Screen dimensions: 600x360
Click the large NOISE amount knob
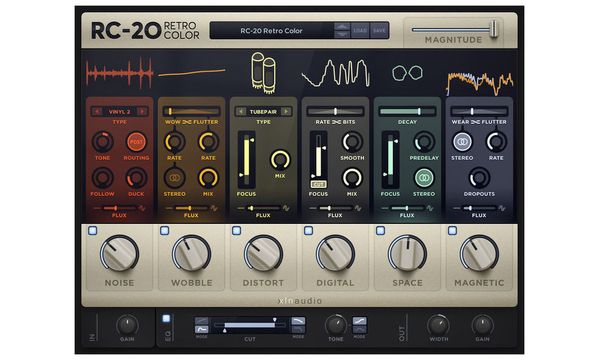[x=119, y=253]
